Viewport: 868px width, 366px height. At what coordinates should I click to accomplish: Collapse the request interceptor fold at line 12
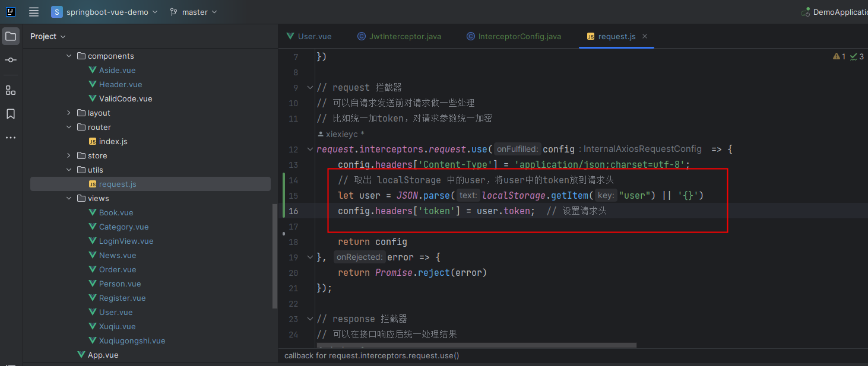pyautogui.click(x=309, y=149)
